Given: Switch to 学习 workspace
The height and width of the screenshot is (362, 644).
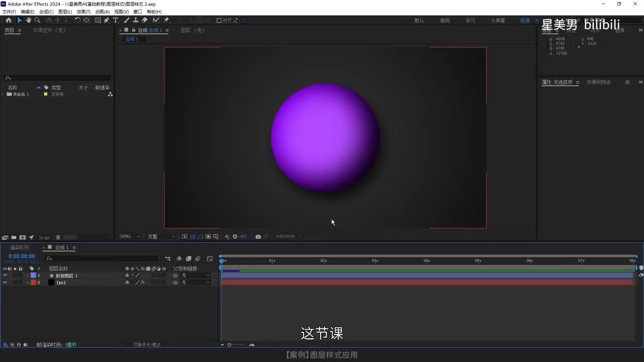Looking at the screenshot, I should click(470, 21).
